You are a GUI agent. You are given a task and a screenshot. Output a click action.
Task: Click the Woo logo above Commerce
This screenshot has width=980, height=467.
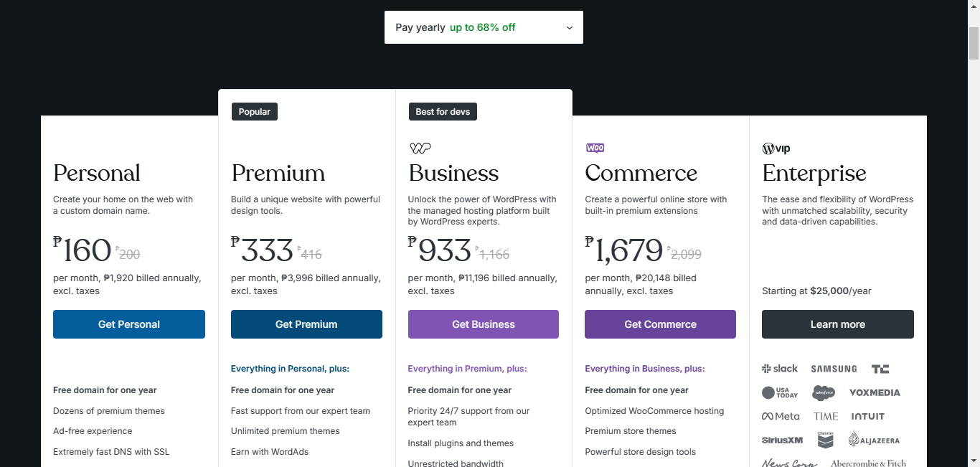(x=595, y=148)
